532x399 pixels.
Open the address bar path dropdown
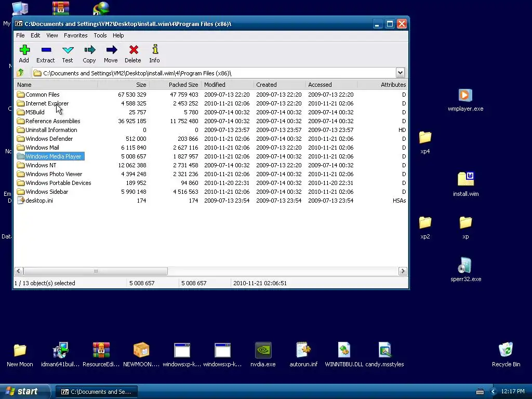point(400,73)
